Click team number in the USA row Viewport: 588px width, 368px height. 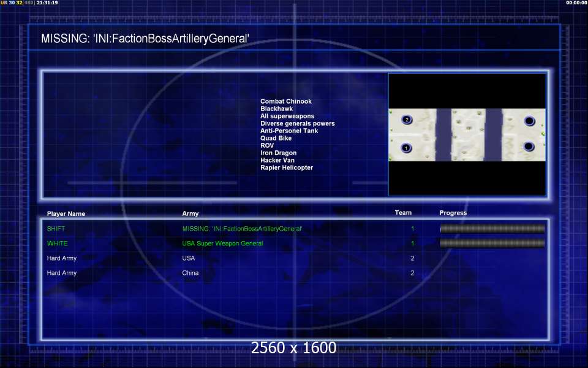[x=412, y=258]
